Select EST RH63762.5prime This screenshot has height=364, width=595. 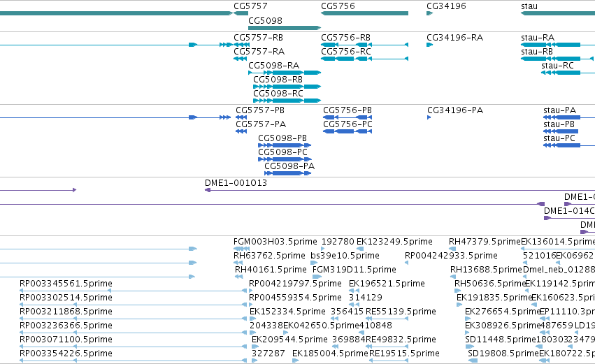269,256
